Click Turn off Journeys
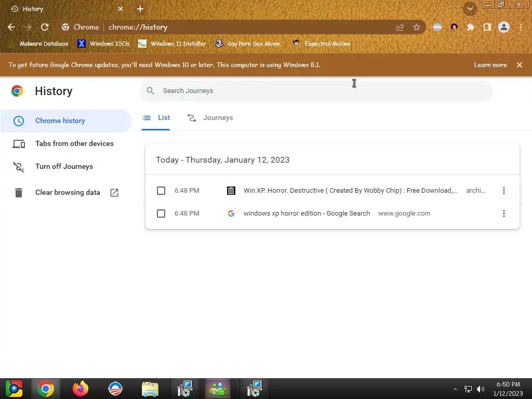 (66, 166)
